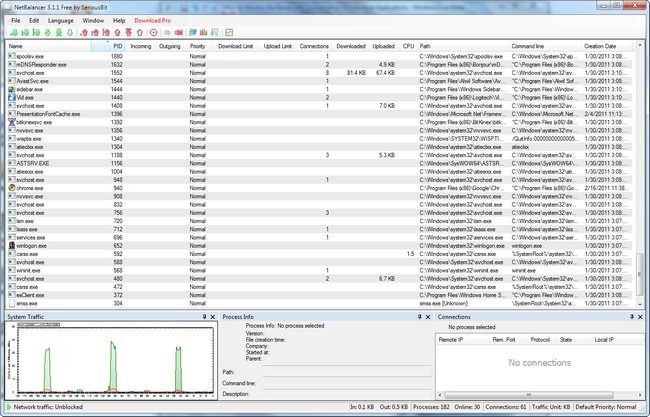The image size is (650, 417).
Task: Click the fifth green download toolbar icon
Action: point(59,32)
